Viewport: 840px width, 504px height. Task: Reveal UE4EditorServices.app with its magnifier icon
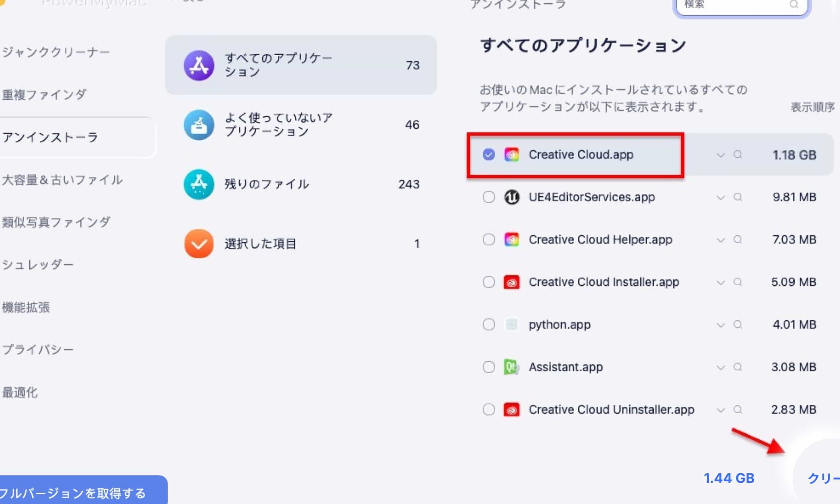[x=738, y=197]
